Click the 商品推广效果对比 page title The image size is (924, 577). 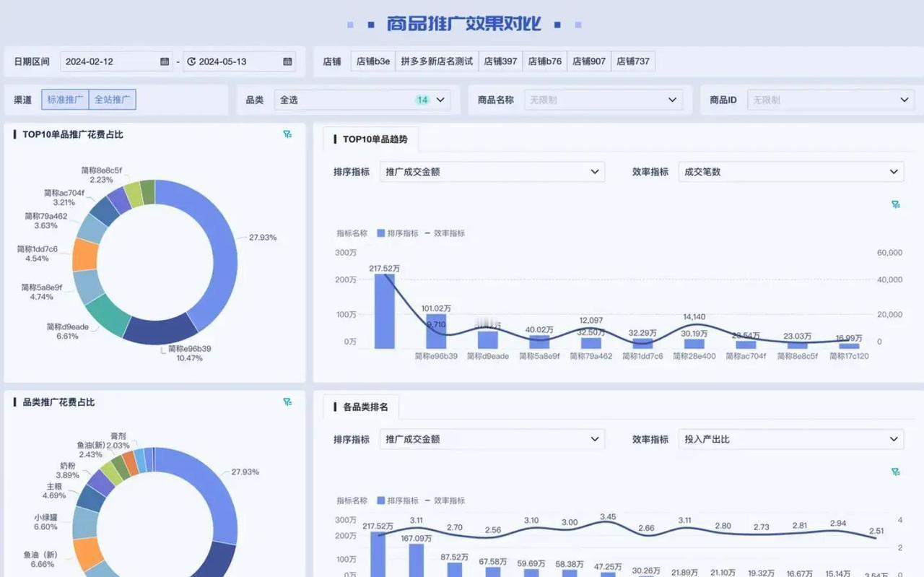(463, 24)
